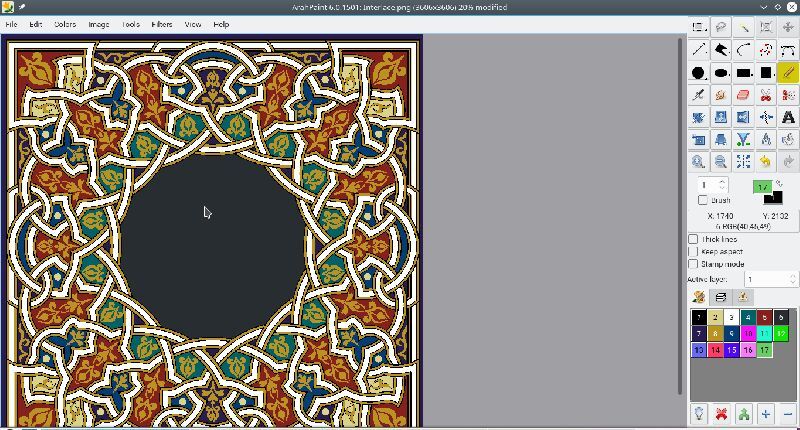800x430 pixels.
Task: Open the View menu
Action: click(x=193, y=24)
